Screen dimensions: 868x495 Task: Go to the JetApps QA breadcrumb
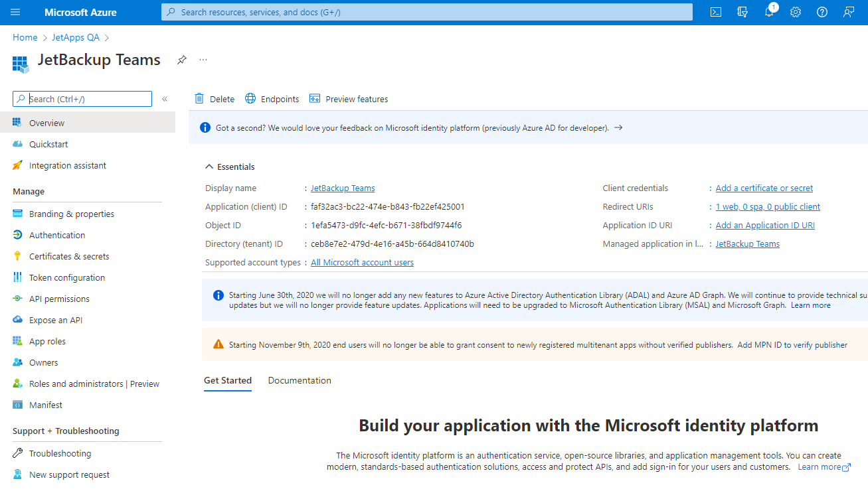pos(76,37)
